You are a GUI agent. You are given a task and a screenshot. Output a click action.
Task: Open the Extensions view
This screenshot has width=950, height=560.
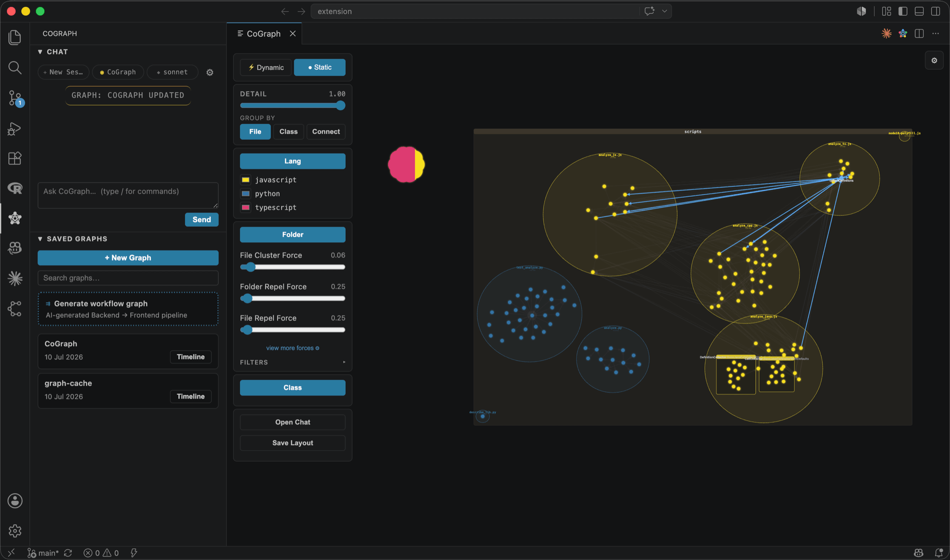[x=15, y=158]
